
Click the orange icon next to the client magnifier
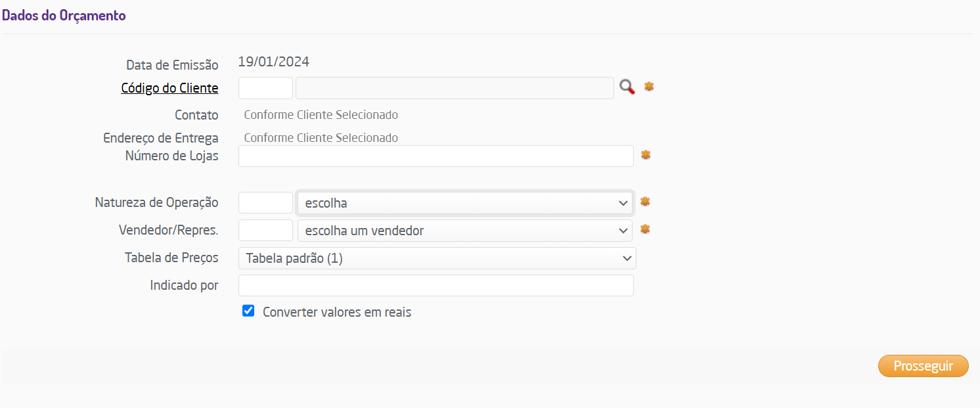pos(649,87)
